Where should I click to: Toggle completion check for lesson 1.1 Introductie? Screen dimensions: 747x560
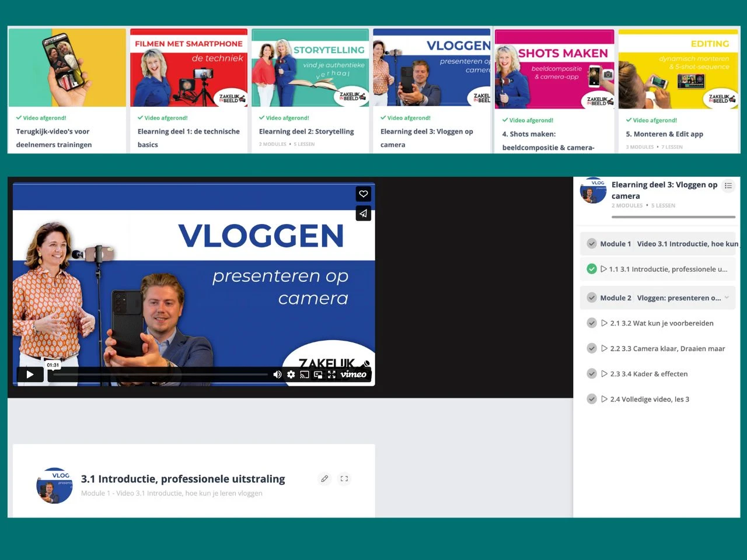click(x=591, y=269)
